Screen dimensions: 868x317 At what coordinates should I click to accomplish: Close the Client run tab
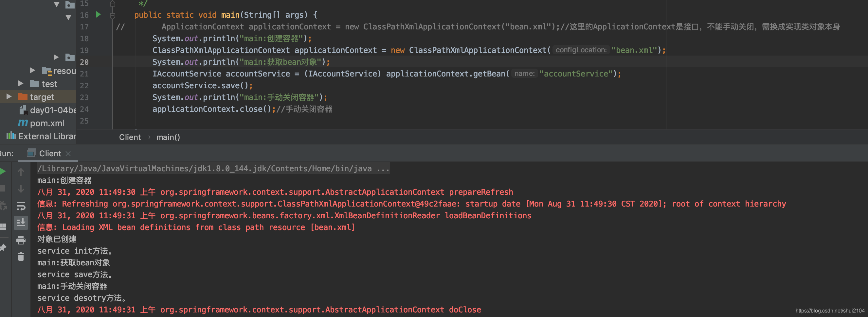[68, 154]
